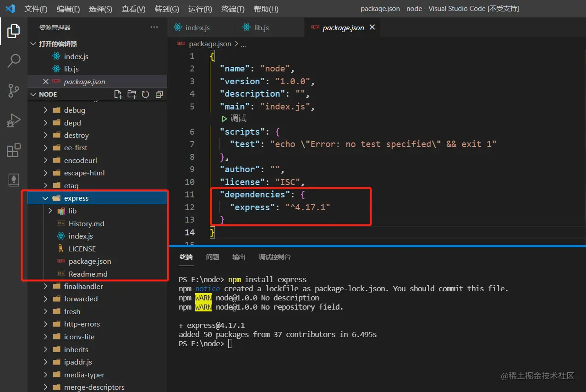Select the 输出 panel tab
This screenshot has width=586, height=392.
click(239, 257)
